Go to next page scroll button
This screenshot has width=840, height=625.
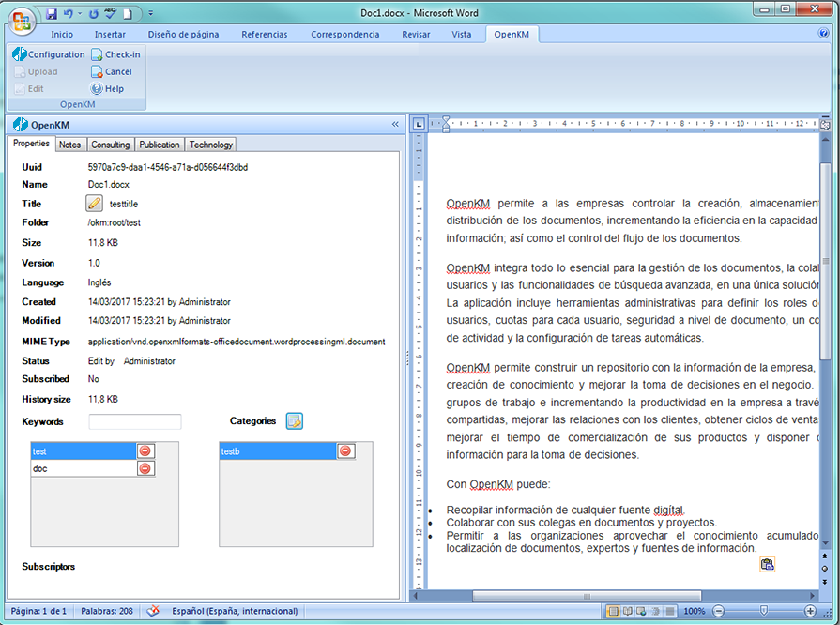(x=825, y=582)
